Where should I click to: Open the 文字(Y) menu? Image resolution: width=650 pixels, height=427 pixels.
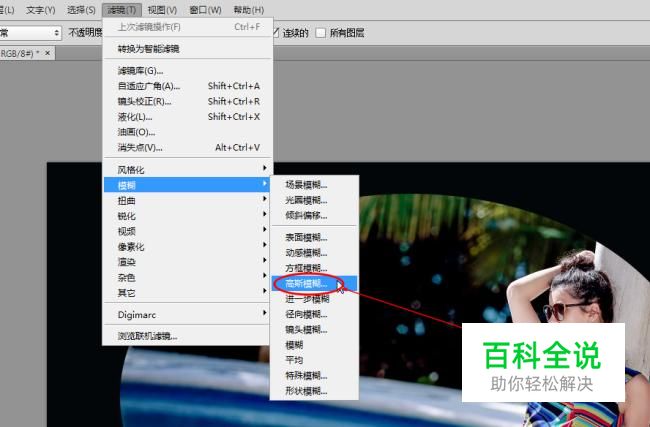pyautogui.click(x=40, y=10)
